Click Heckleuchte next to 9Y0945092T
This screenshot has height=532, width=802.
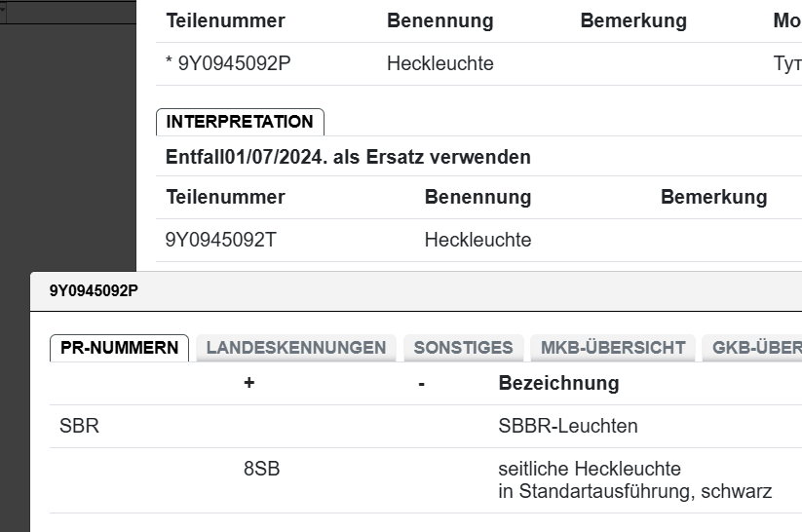(477, 240)
